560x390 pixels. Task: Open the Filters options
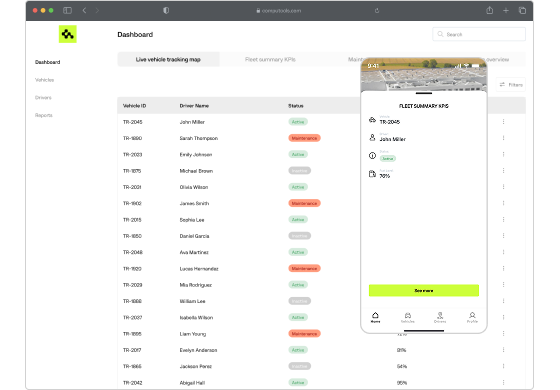[x=511, y=85]
